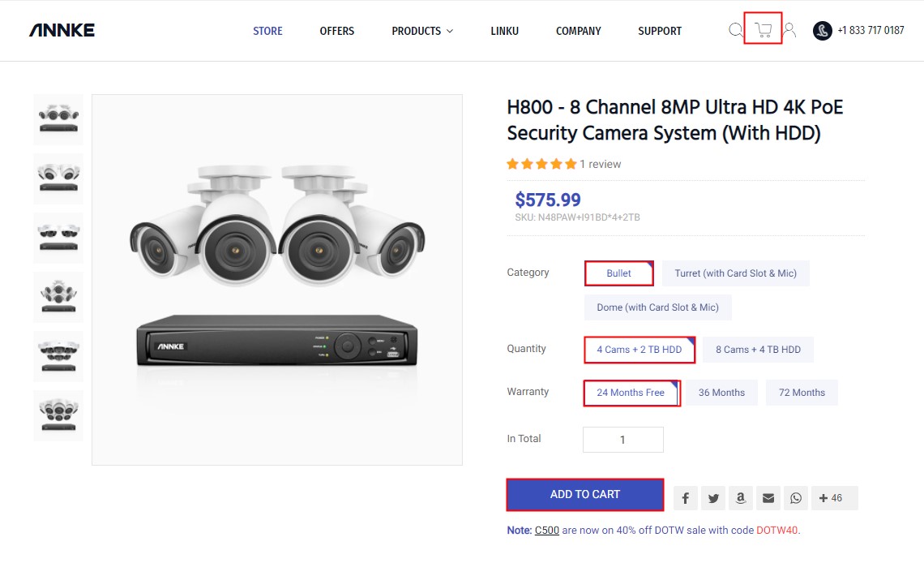This screenshot has width=924, height=563.
Task: View first product thumbnail
Action: coord(58,120)
